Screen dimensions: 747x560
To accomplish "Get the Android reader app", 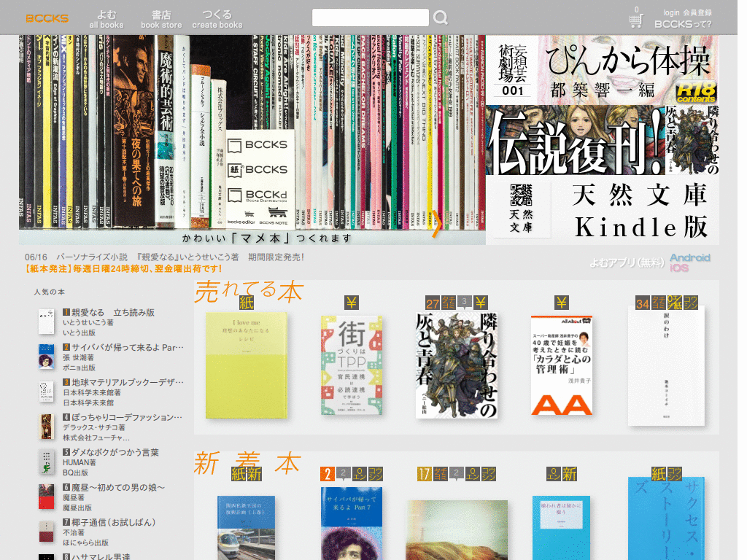I will coord(690,257).
